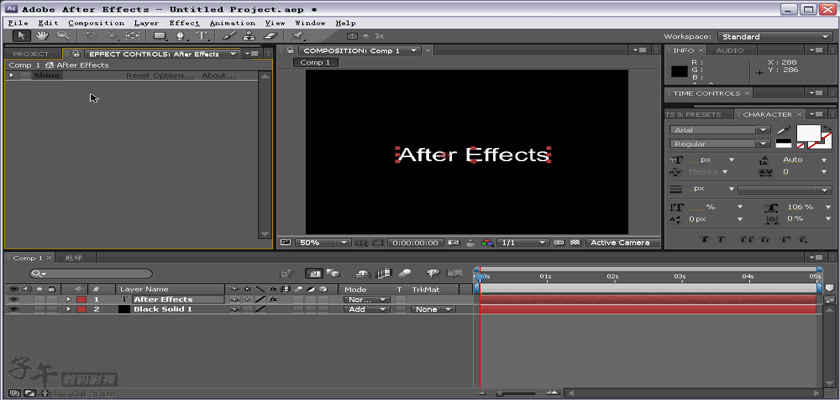Open Add blending mode dropdown
Image resolution: width=840 pixels, height=400 pixels.
click(366, 309)
